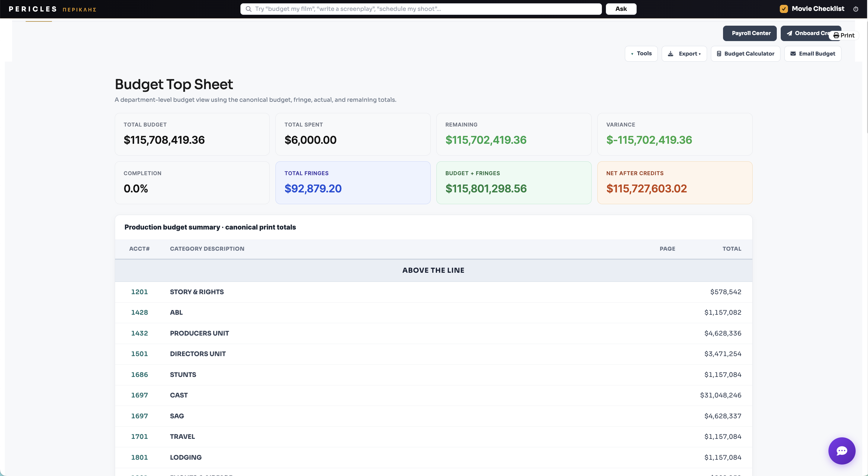Click into the Ask search field
868x476 pixels.
(421, 9)
